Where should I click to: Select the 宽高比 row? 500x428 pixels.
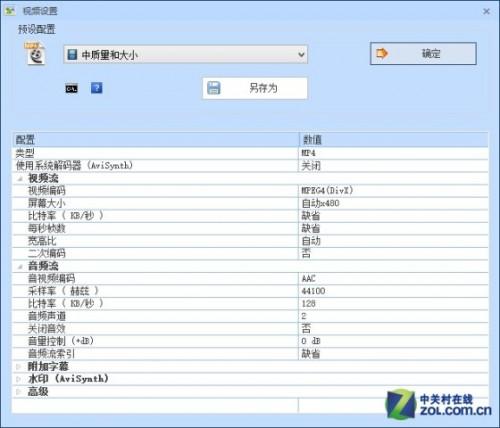(x=250, y=241)
